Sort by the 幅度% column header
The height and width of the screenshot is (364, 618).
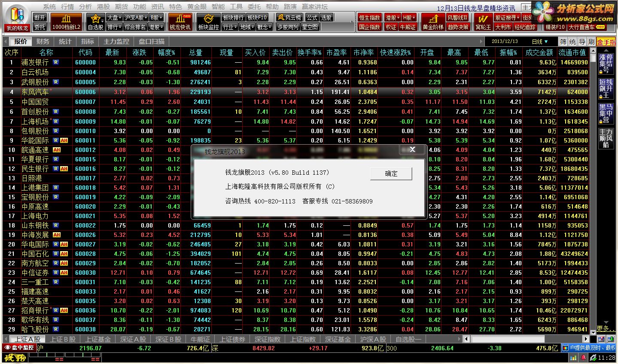pos(167,52)
